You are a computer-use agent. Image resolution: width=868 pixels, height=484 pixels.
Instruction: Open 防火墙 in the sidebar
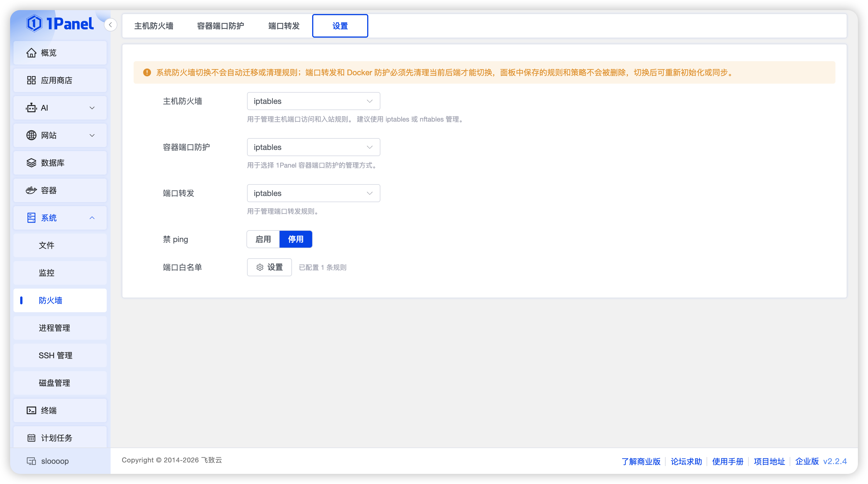pyautogui.click(x=60, y=300)
